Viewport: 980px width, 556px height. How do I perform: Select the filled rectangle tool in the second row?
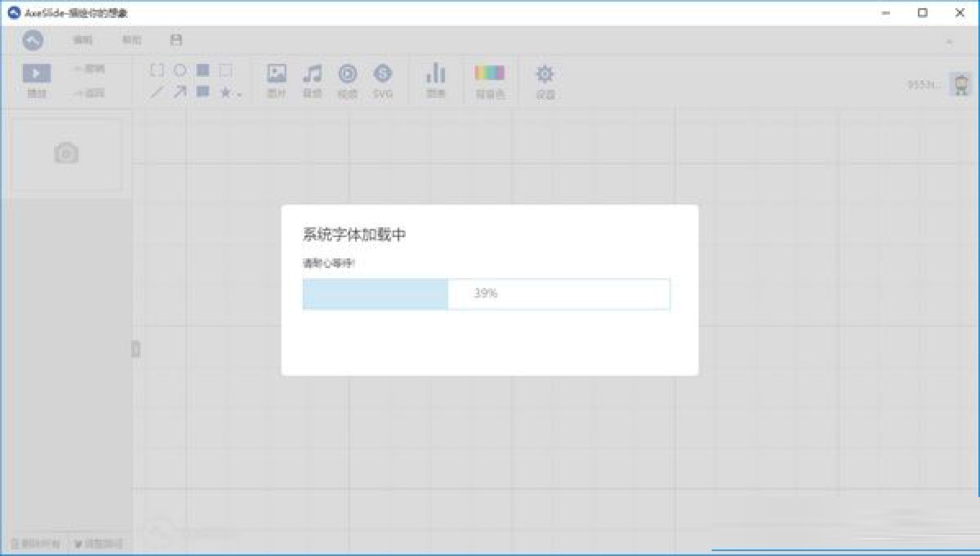pos(203,92)
